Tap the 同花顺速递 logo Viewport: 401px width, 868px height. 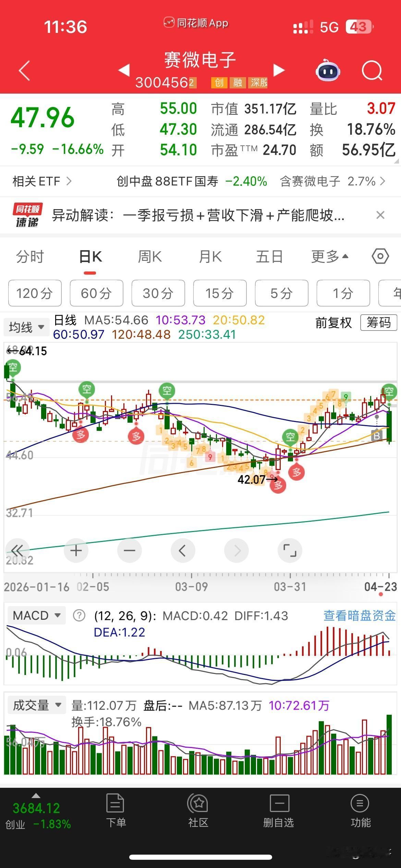(28, 215)
